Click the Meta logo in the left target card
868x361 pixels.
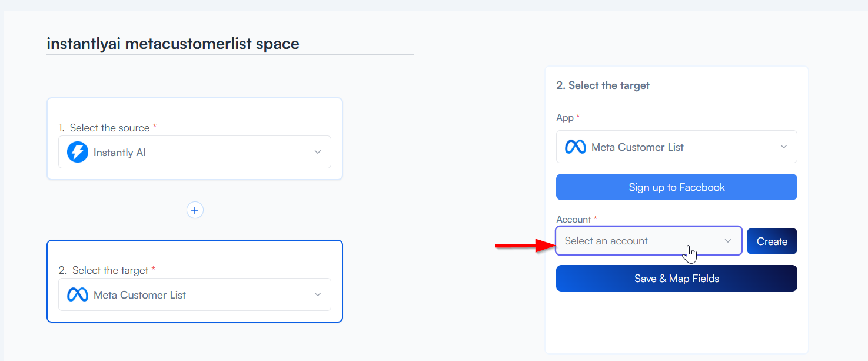(x=78, y=295)
